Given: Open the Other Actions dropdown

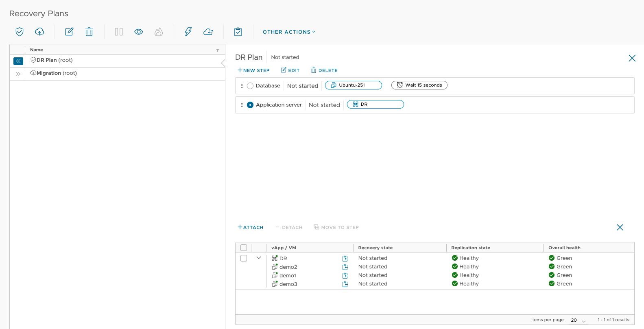Looking at the screenshot, I should tap(289, 32).
